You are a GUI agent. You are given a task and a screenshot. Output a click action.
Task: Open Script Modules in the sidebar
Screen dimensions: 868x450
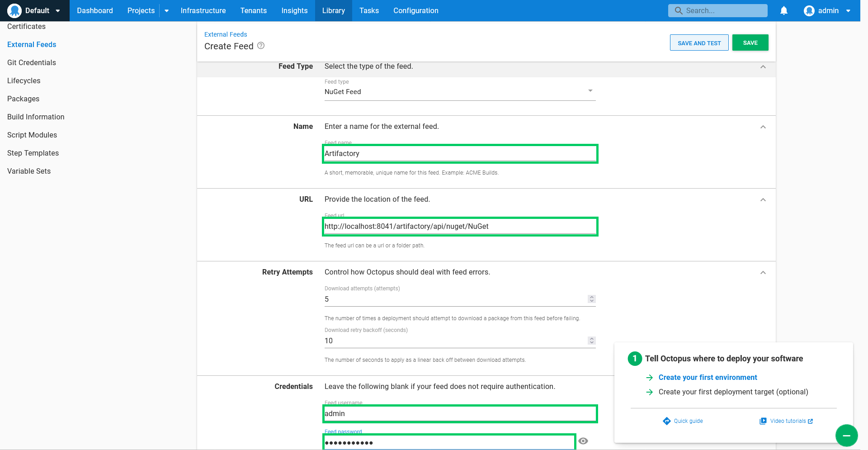pyautogui.click(x=32, y=135)
